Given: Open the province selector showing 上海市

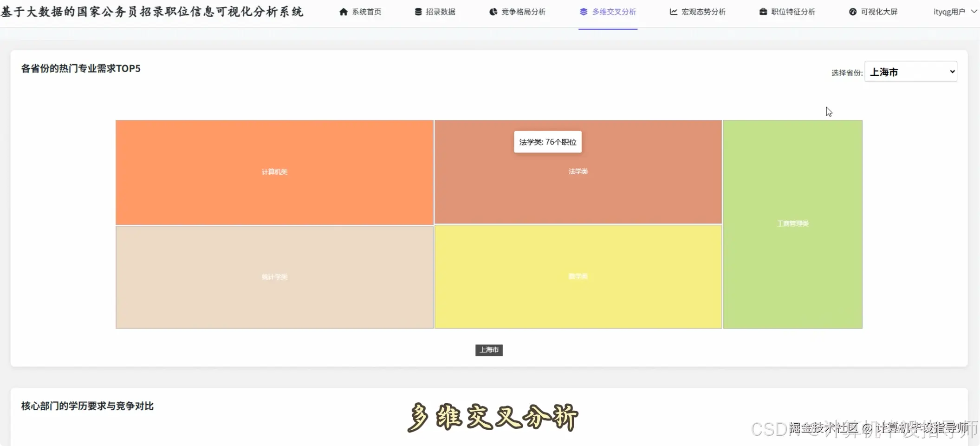Looking at the screenshot, I should 910,71.
